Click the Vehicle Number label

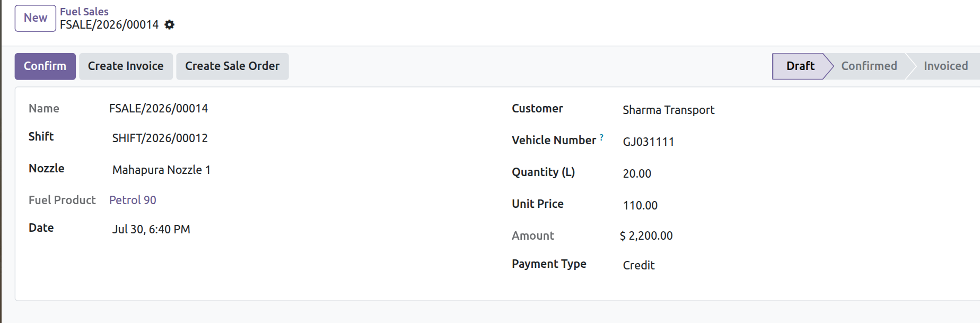point(554,140)
